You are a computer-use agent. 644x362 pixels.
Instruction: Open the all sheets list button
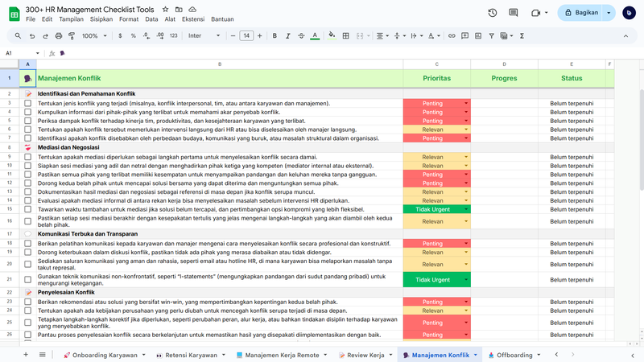pos(43,355)
